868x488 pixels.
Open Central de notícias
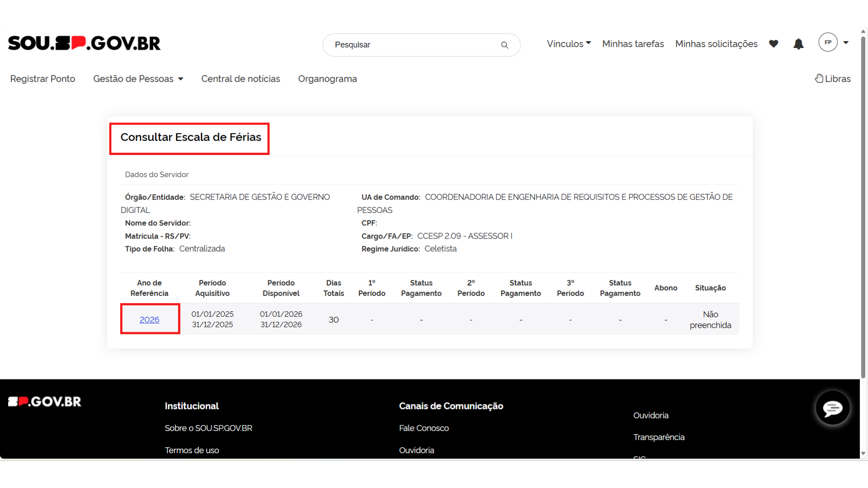pyautogui.click(x=241, y=79)
